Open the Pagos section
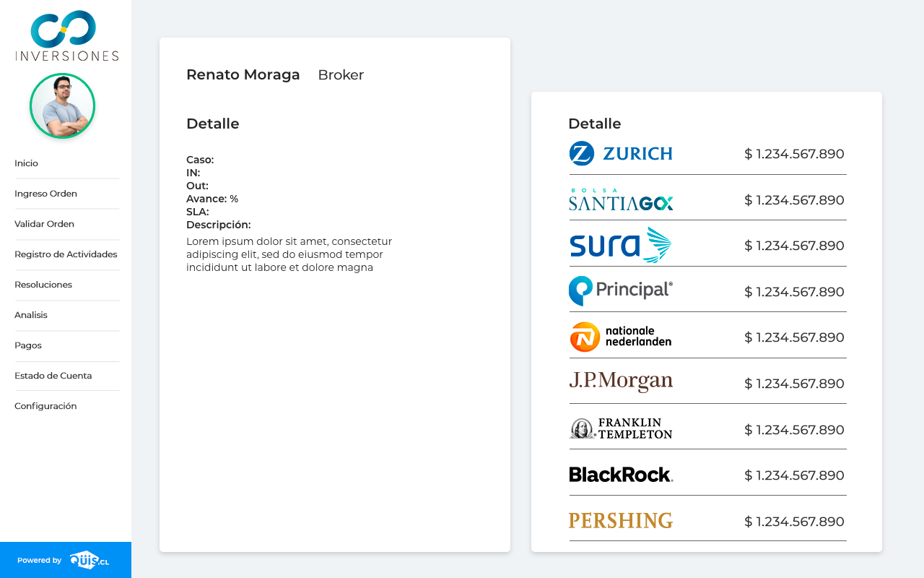The image size is (924, 578). (x=28, y=345)
